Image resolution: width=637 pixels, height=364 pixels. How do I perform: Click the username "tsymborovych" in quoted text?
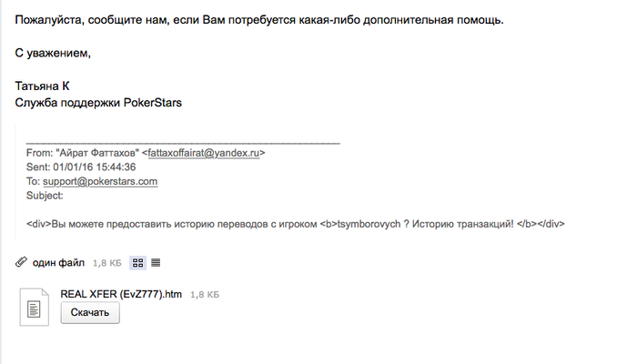click(369, 223)
